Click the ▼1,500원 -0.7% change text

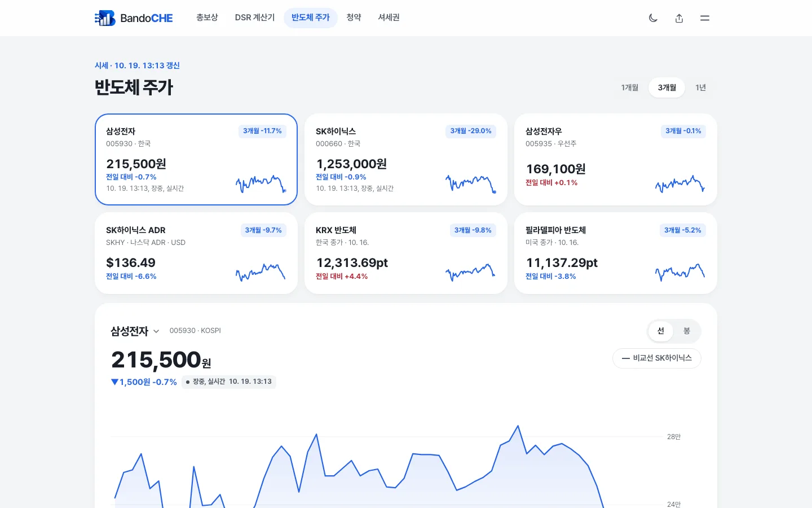point(144,382)
